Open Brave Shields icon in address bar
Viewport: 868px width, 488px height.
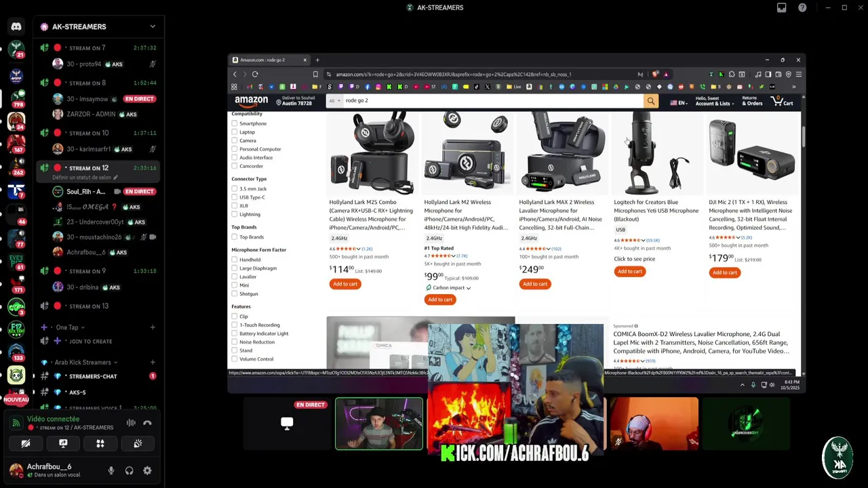pyautogui.click(x=655, y=75)
